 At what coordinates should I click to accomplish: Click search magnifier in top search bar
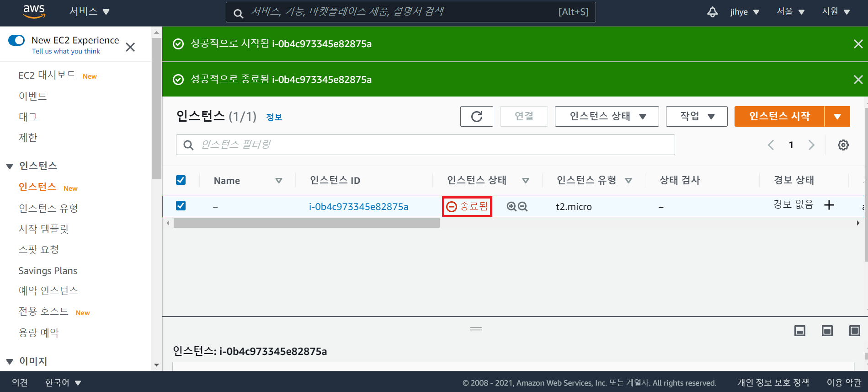click(x=238, y=13)
